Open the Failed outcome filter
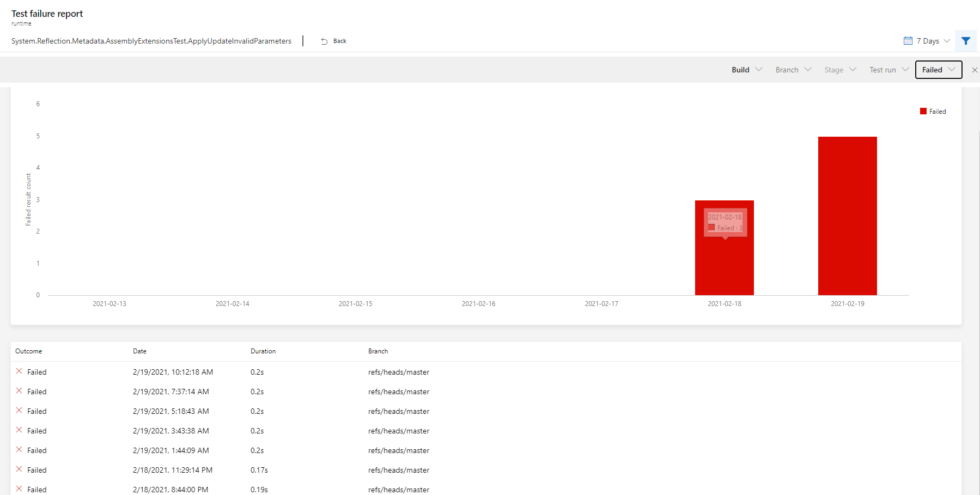 click(x=938, y=70)
